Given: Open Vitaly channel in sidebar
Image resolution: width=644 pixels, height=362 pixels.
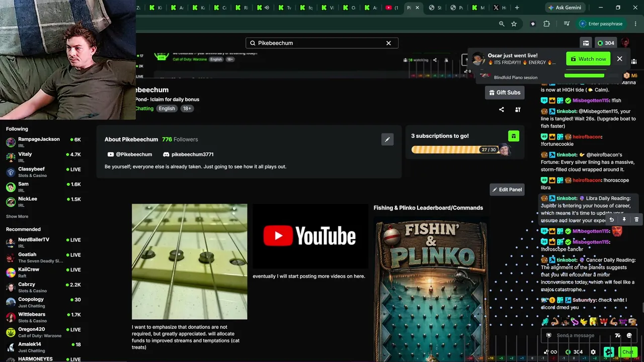Looking at the screenshot, I should tap(43, 157).
